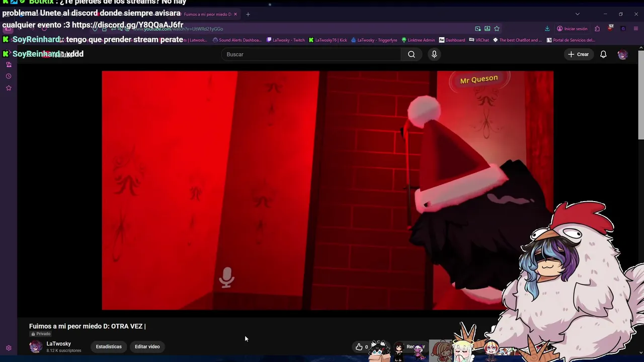Click the star icon in left sidebar
Viewport: 644px width, 362px height.
tap(9, 88)
